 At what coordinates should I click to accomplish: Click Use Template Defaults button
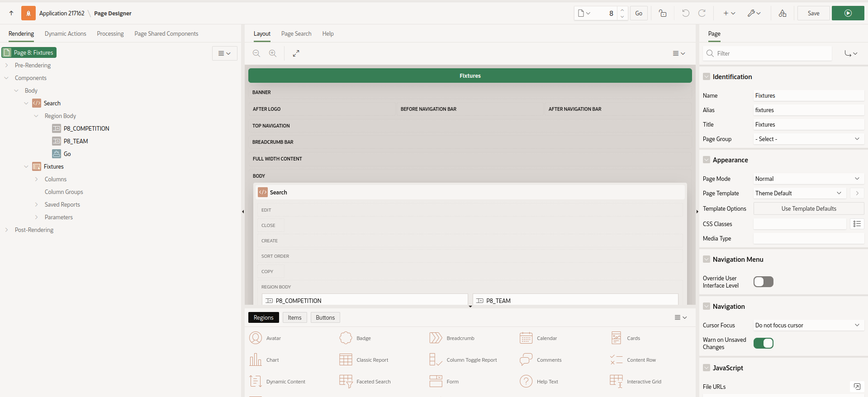tap(808, 208)
